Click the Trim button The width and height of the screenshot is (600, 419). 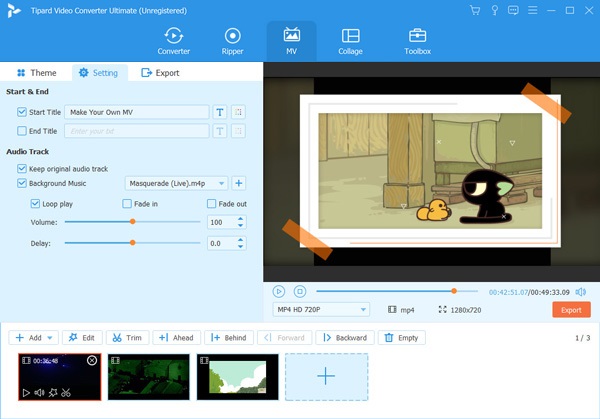[x=127, y=338]
